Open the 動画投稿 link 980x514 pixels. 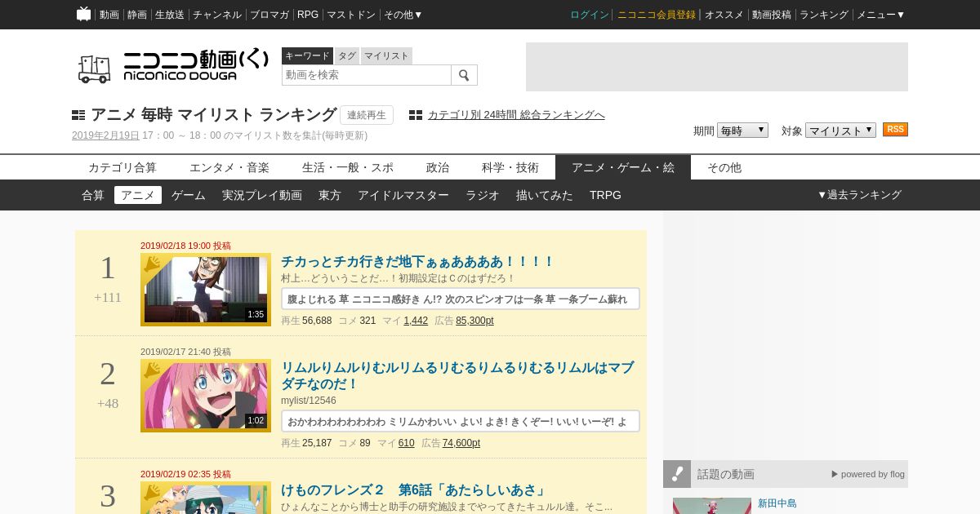772,15
